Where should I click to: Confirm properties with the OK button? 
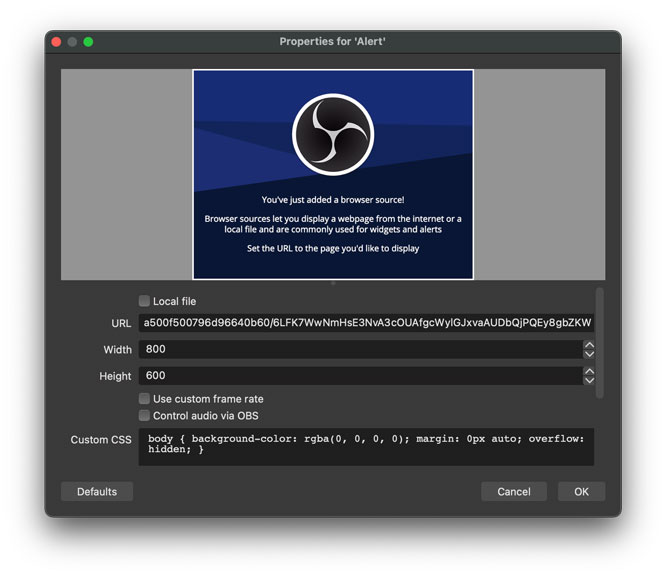tap(581, 491)
